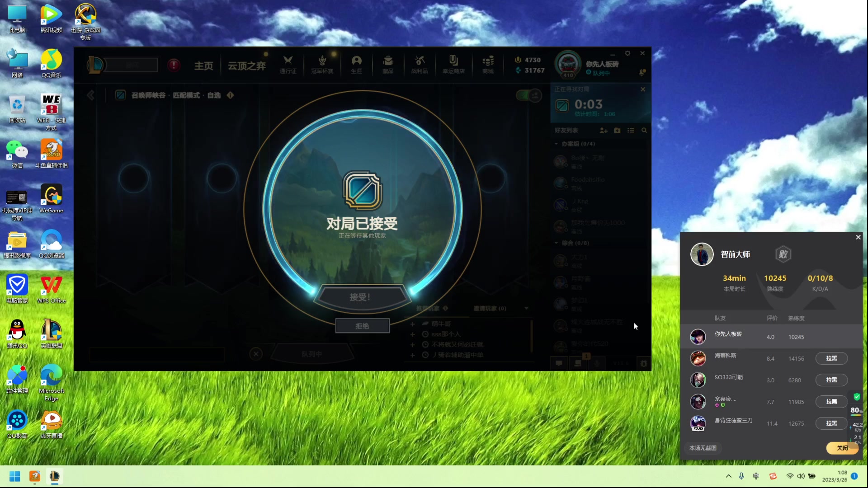Open WeGame desktop shortcut
Image resolution: width=868 pixels, height=488 pixels.
(51, 199)
